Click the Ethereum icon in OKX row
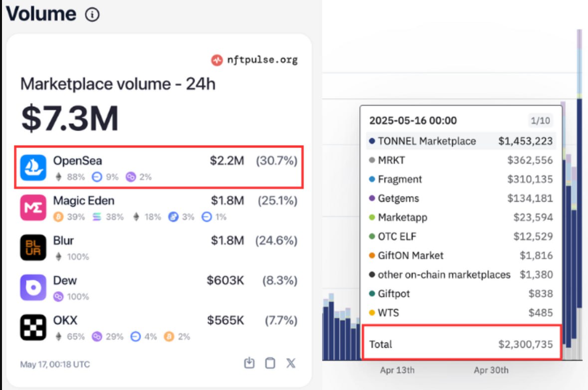Screen dimensions: 588x390 [58, 336]
